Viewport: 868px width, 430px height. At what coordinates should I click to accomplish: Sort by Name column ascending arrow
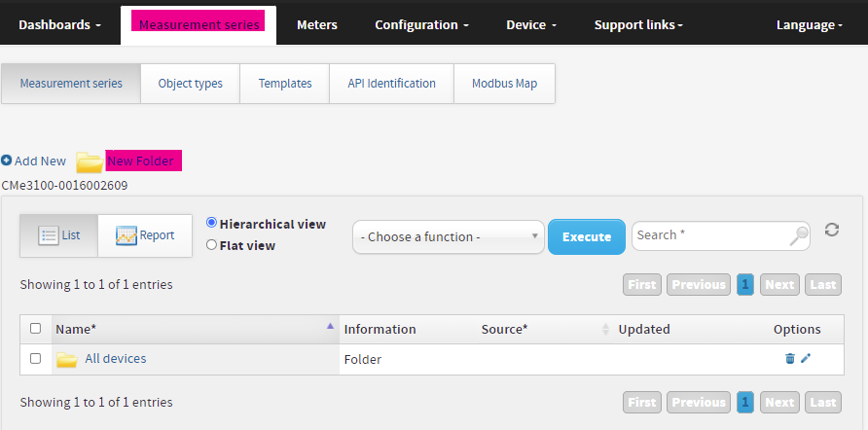pos(330,326)
